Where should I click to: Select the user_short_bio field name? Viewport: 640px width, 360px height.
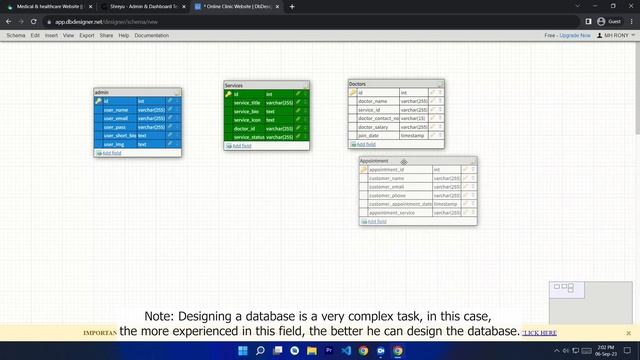[120, 136]
